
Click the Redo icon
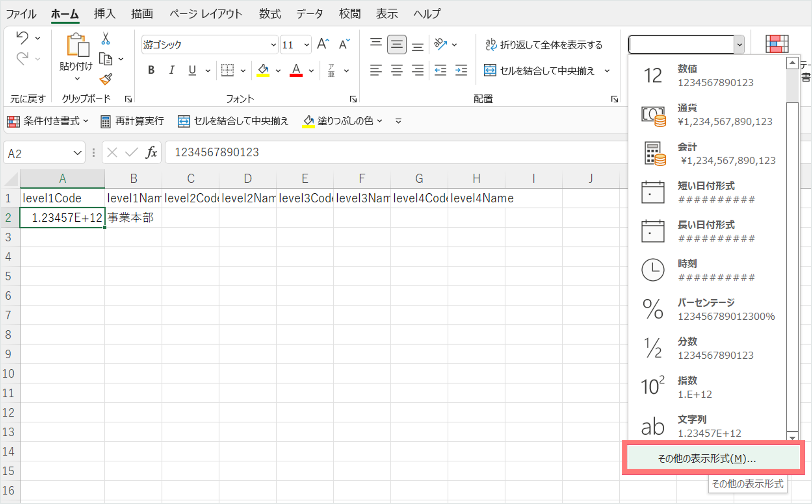pos(22,59)
